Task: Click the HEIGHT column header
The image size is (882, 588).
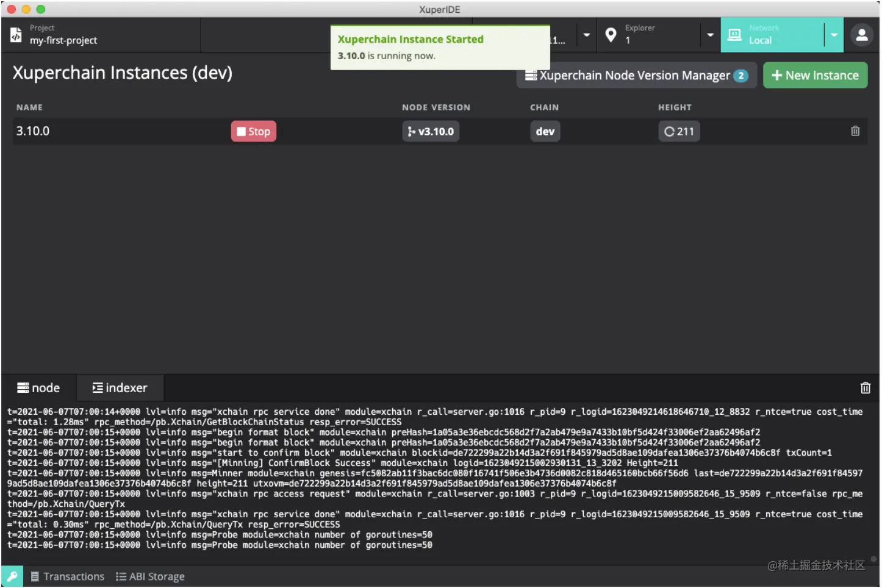Action: click(x=675, y=107)
